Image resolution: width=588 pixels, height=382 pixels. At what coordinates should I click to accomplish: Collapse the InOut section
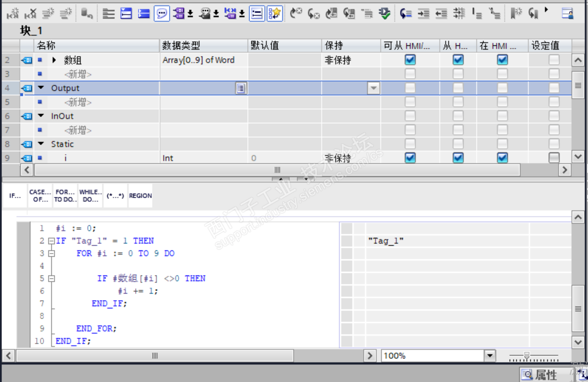(x=41, y=116)
